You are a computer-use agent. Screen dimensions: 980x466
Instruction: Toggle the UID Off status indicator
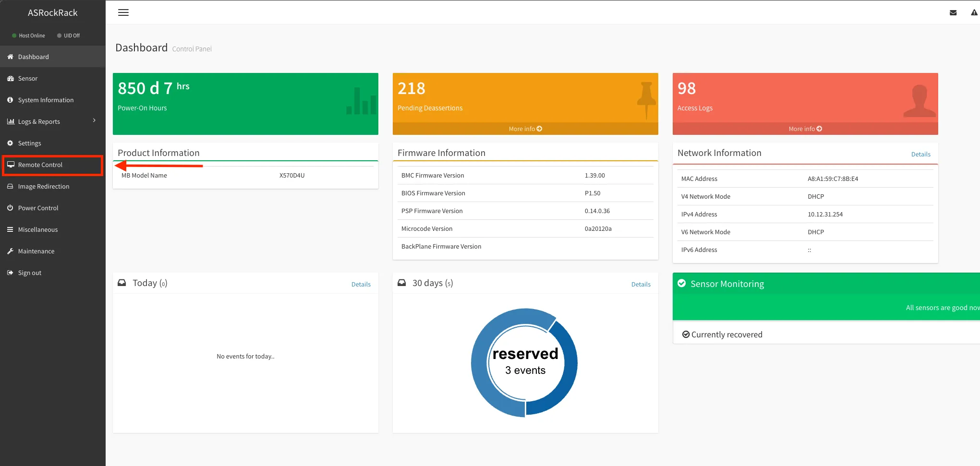coord(69,36)
